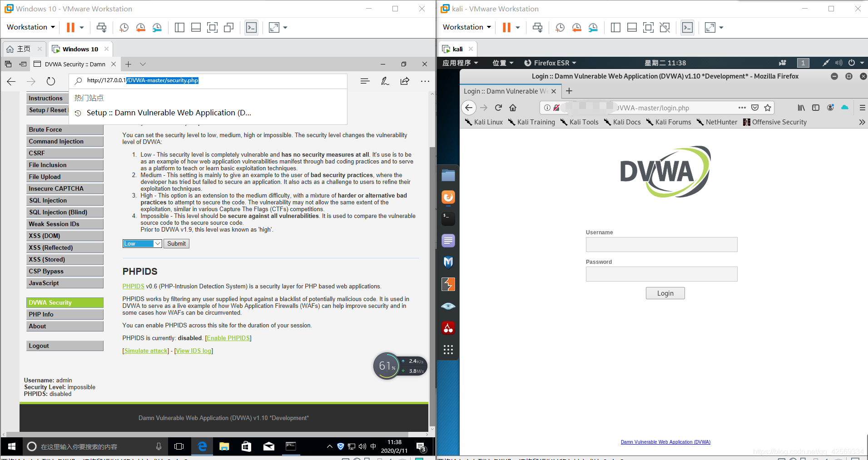
Task: Open File Explorer on Windows taskbar
Action: click(x=224, y=446)
